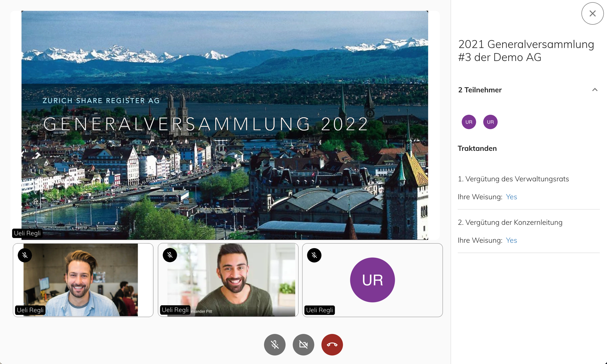Toggle the microphone mute button in call controls

click(275, 345)
